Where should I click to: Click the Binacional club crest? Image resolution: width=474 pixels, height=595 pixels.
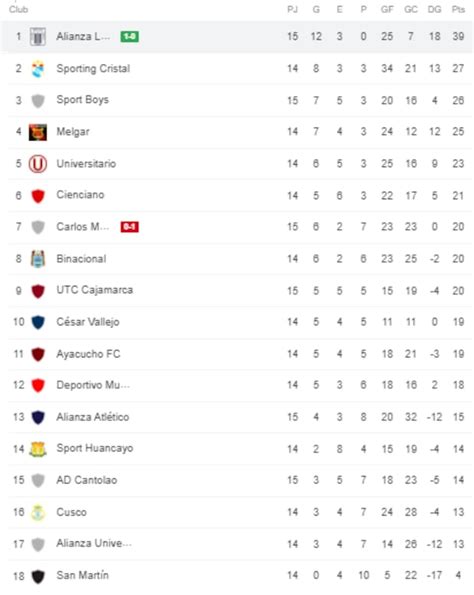(x=38, y=259)
